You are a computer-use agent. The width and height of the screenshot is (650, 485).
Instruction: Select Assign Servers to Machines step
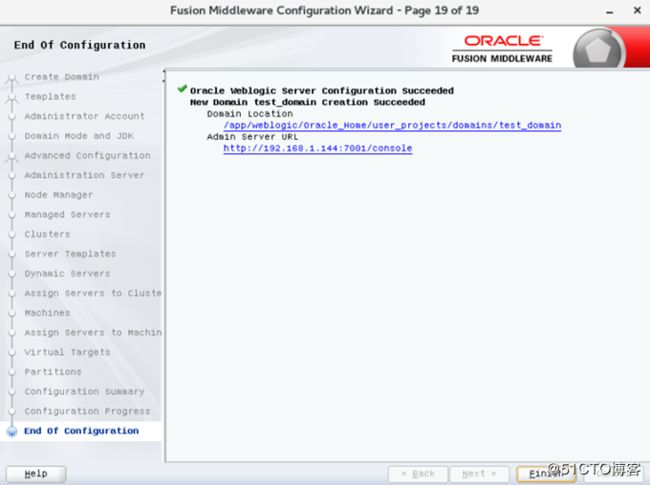tap(93, 332)
